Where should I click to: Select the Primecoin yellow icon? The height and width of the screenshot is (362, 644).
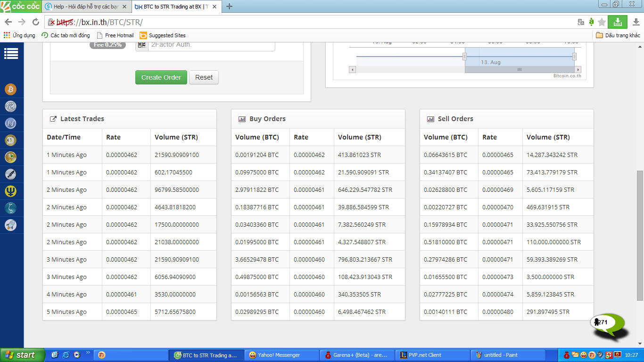10,191
